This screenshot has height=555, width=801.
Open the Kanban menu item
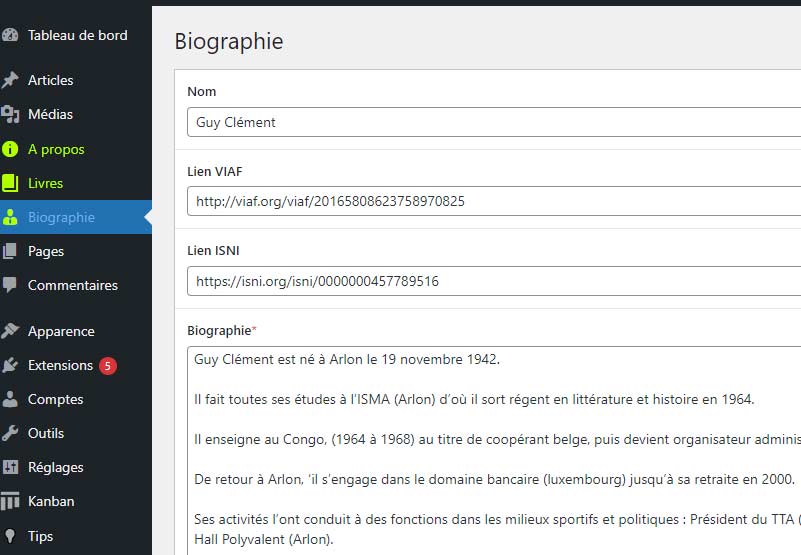point(51,501)
